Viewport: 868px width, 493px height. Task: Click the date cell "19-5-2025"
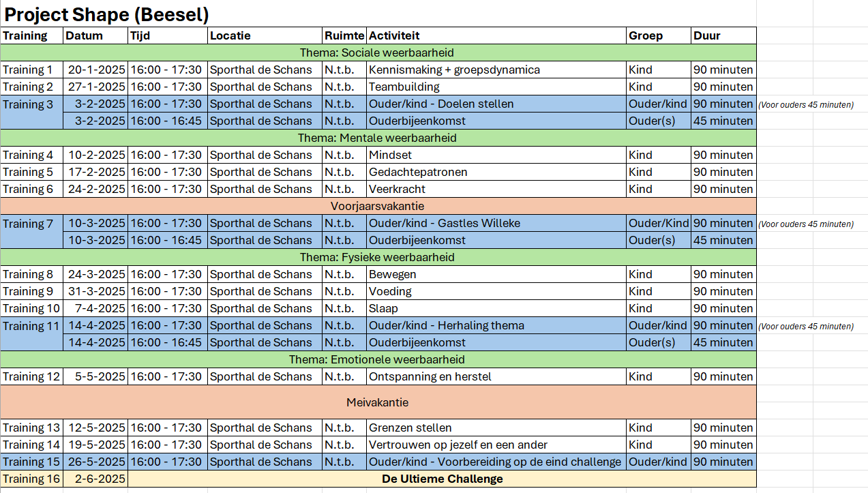[x=95, y=445]
